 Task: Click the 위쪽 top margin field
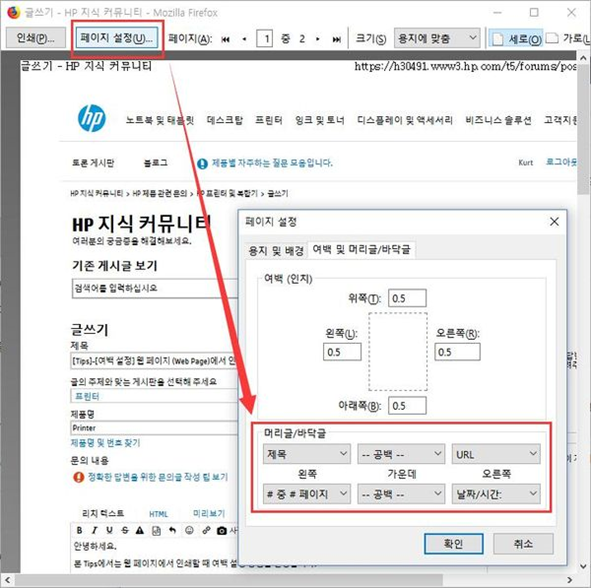click(x=407, y=298)
